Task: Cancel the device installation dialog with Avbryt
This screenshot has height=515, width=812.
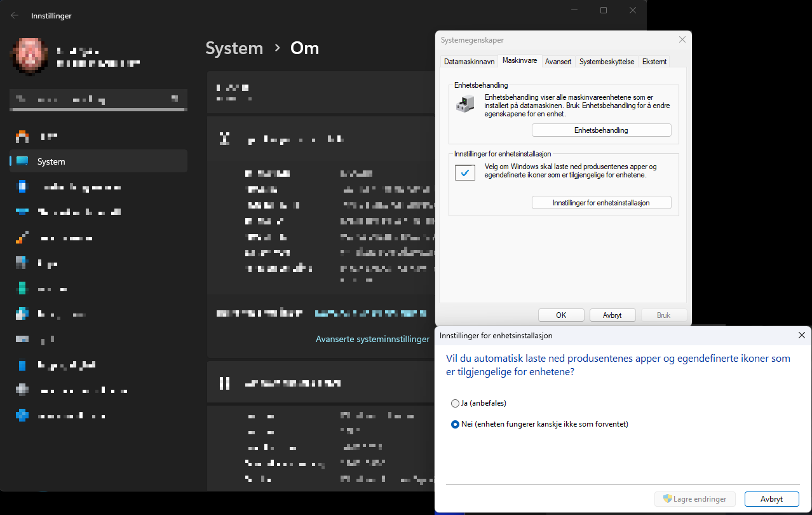Action: (771, 499)
